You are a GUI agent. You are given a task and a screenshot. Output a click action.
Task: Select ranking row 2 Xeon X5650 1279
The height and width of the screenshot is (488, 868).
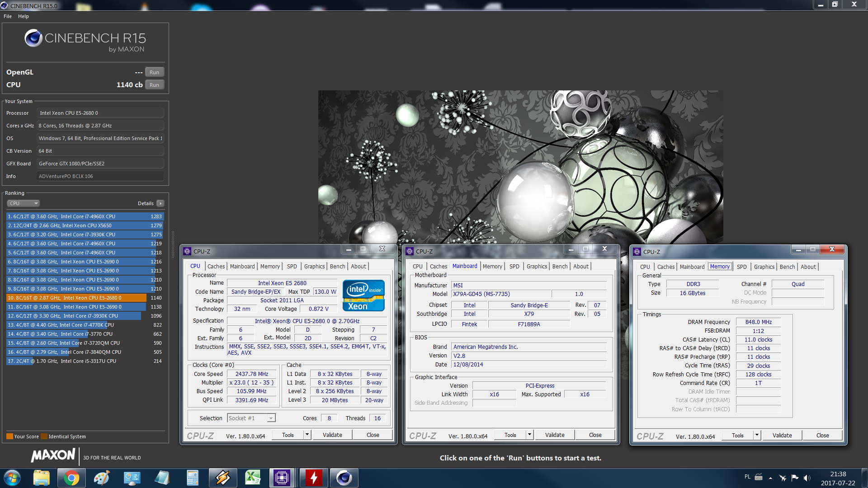point(85,225)
